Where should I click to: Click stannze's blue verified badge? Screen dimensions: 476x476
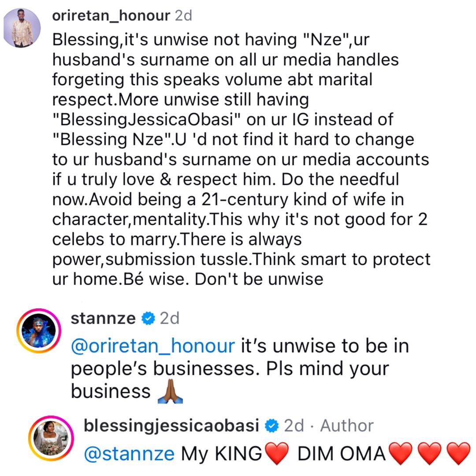[148, 318]
